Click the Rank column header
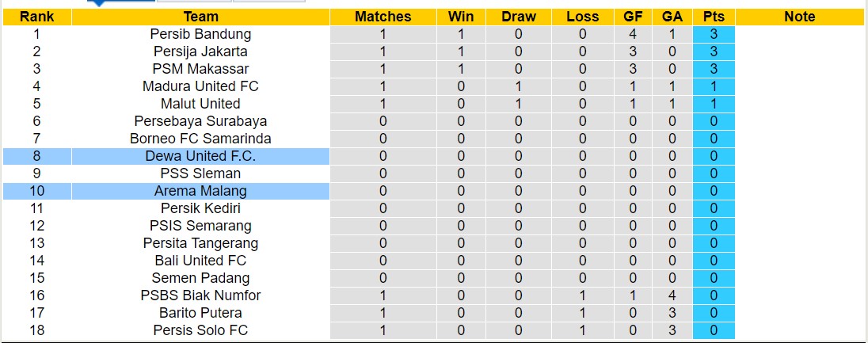 click(36, 17)
